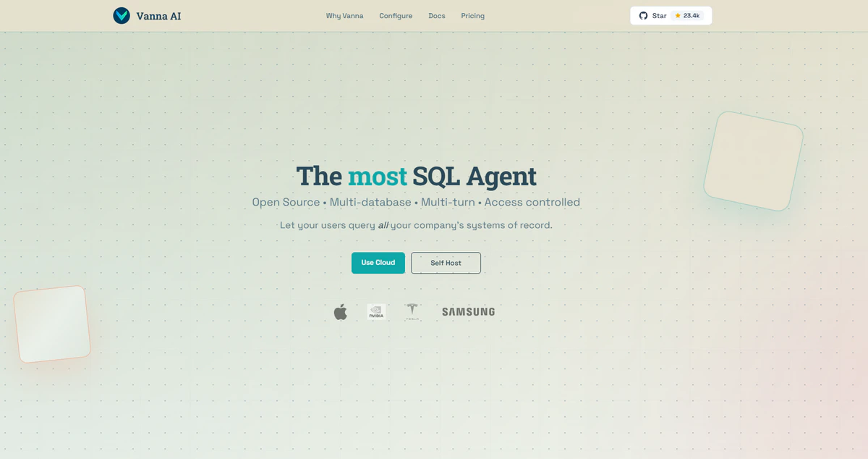Click the Self Host button
Image resolution: width=868 pixels, height=459 pixels.
click(446, 263)
